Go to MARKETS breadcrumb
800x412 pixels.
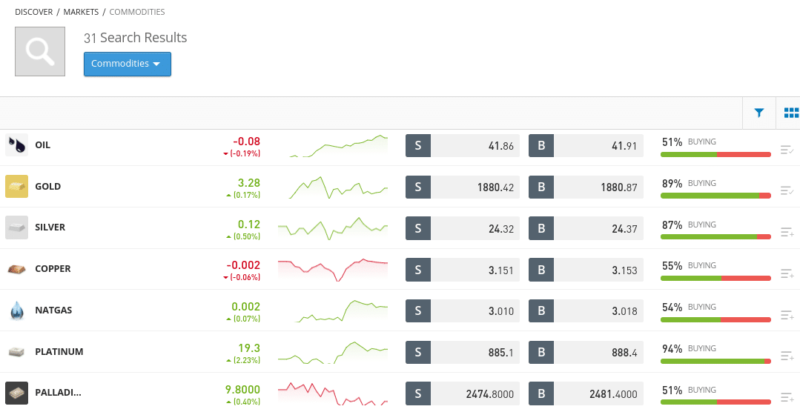[x=81, y=12]
